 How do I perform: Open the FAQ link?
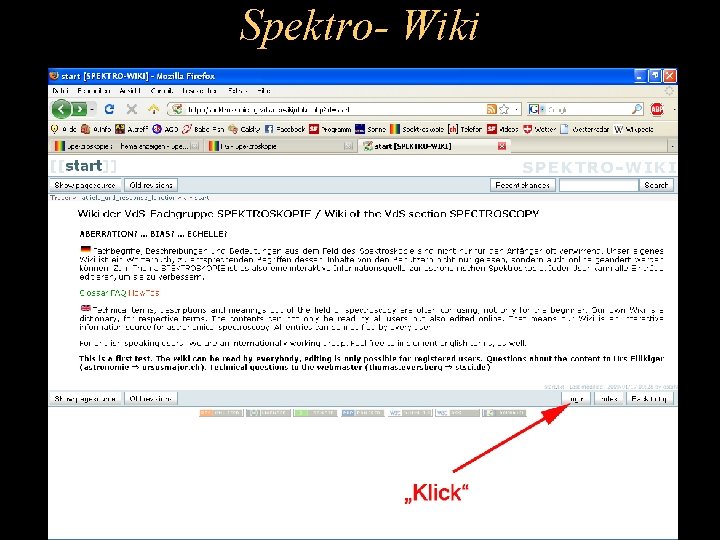(x=119, y=292)
